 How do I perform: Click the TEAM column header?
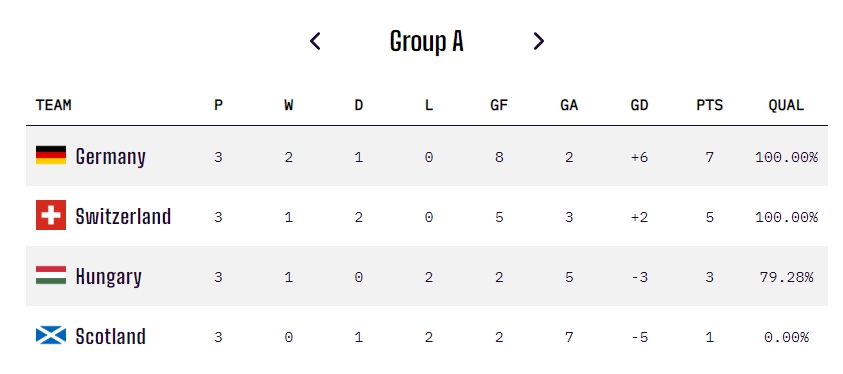pyautogui.click(x=54, y=105)
